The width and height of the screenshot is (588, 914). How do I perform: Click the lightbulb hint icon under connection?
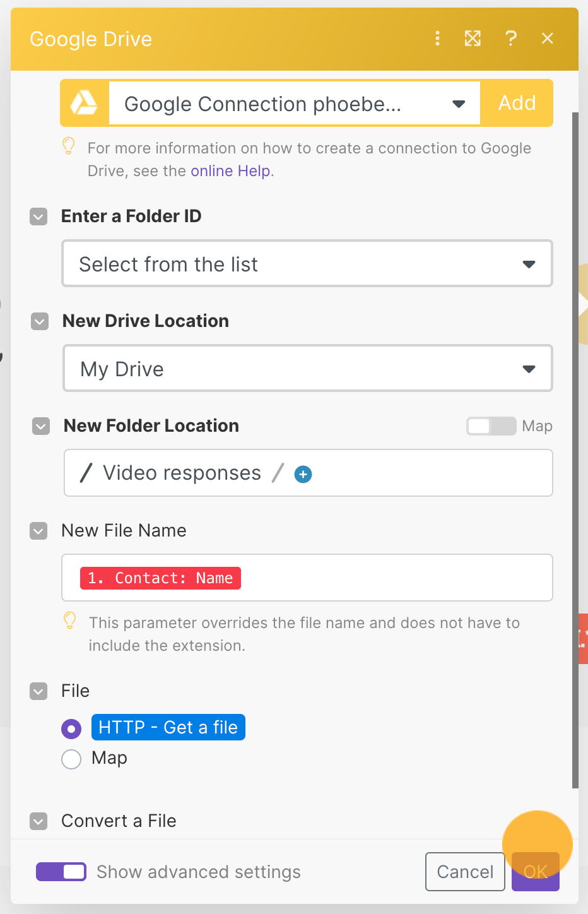68,146
